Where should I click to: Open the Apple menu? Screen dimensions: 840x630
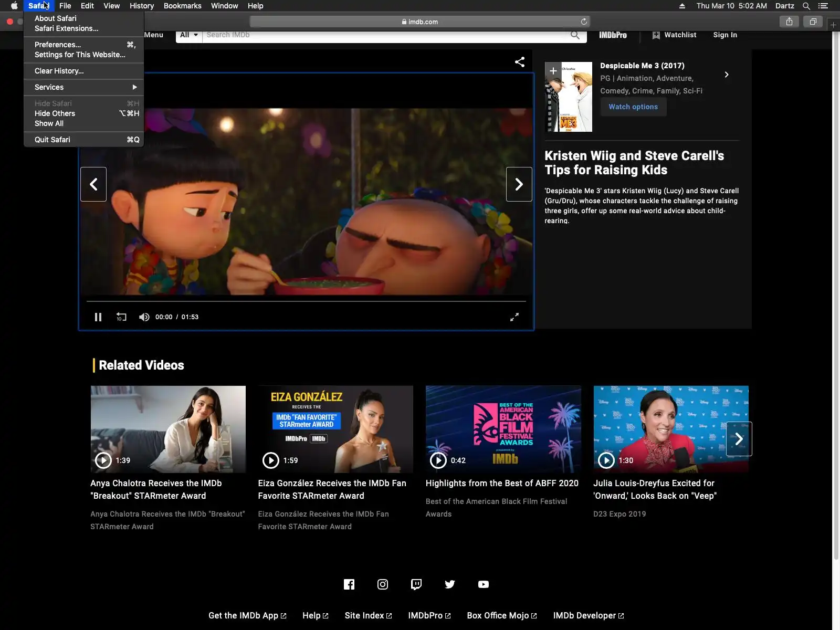[x=14, y=6]
